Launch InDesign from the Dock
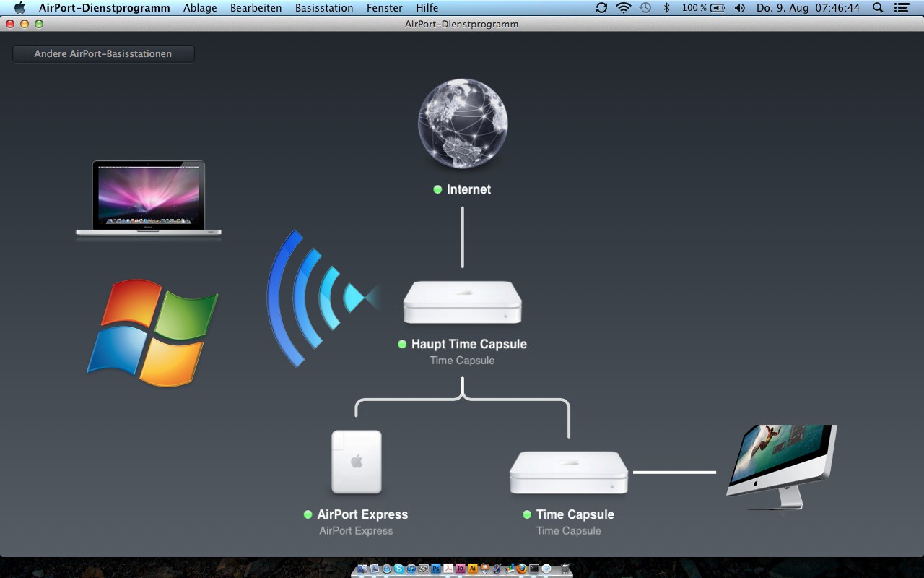This screenshot has height=578, width=924. 461,569
